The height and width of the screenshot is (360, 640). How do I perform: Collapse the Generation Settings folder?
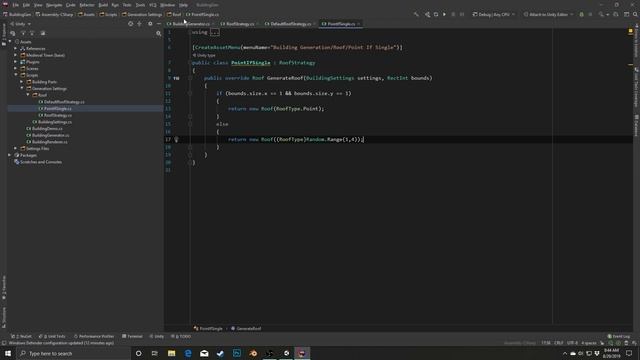pos(22,89)
